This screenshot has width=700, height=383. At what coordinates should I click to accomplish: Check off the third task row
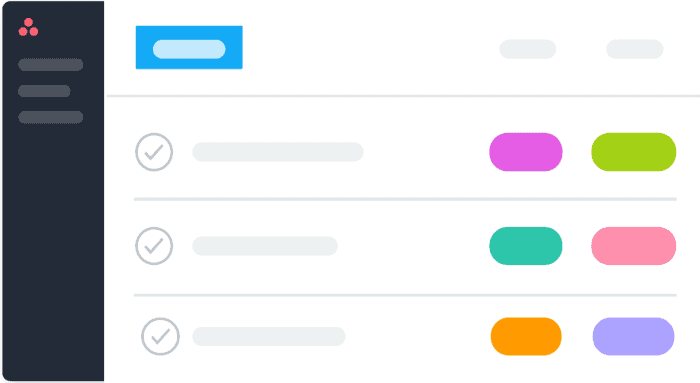pos(160,336)
